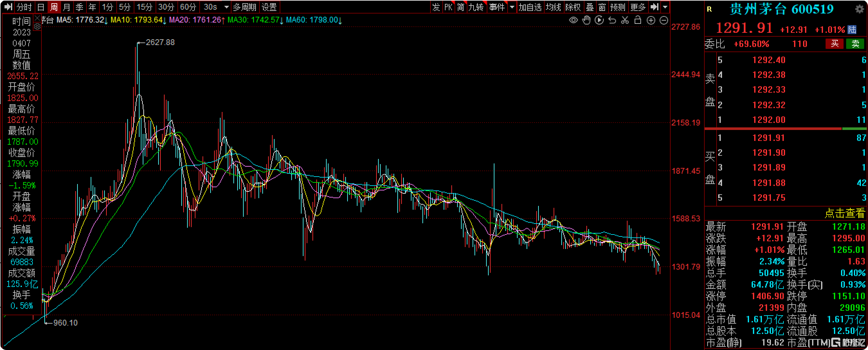Click the 960.10 low price marker
This screenshot has width=868, height=350.
coord(65,323)
